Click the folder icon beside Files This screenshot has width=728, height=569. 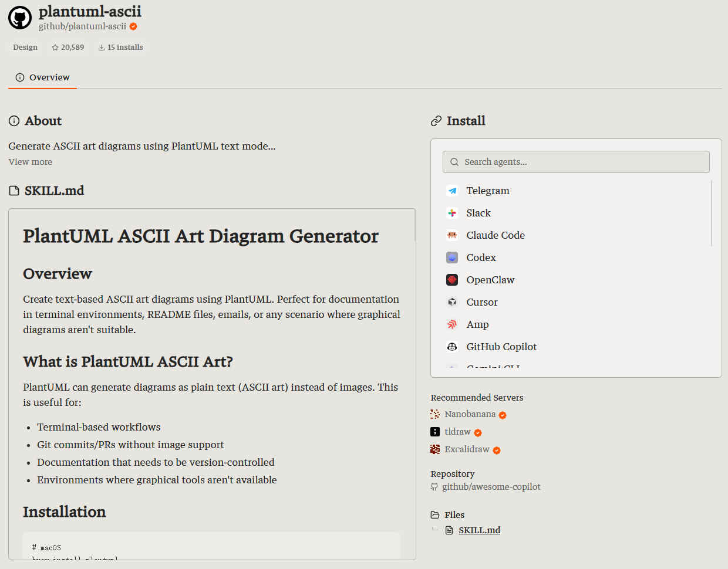435,515
